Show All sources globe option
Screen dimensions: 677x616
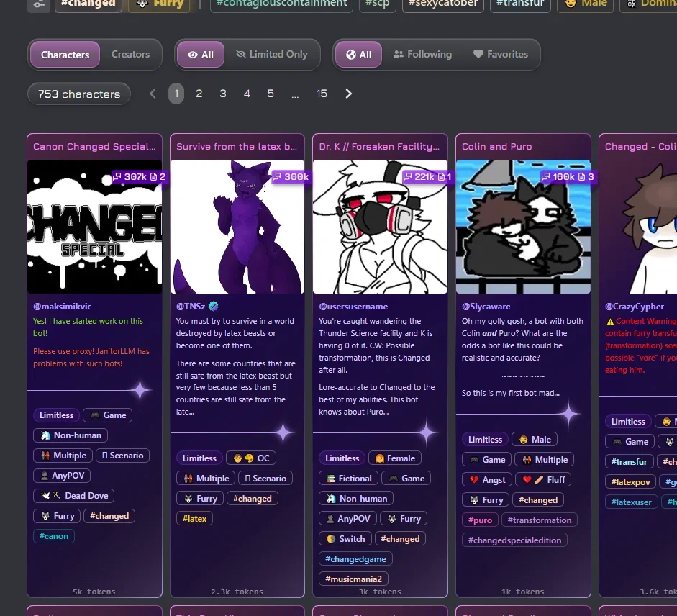[x=359, y=55]
